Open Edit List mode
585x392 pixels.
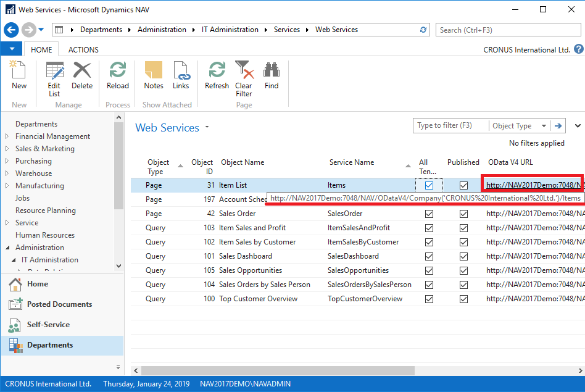(x=54, y=79)
